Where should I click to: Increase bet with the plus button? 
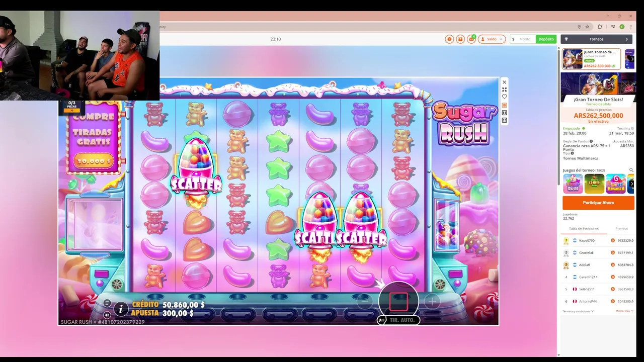432,301
